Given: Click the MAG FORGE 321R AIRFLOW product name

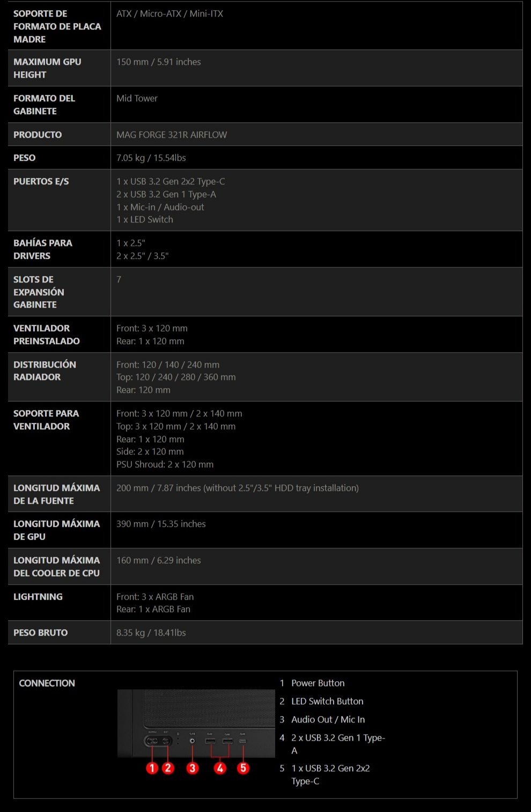Looking at the screenshot, I should click(172, 135).
